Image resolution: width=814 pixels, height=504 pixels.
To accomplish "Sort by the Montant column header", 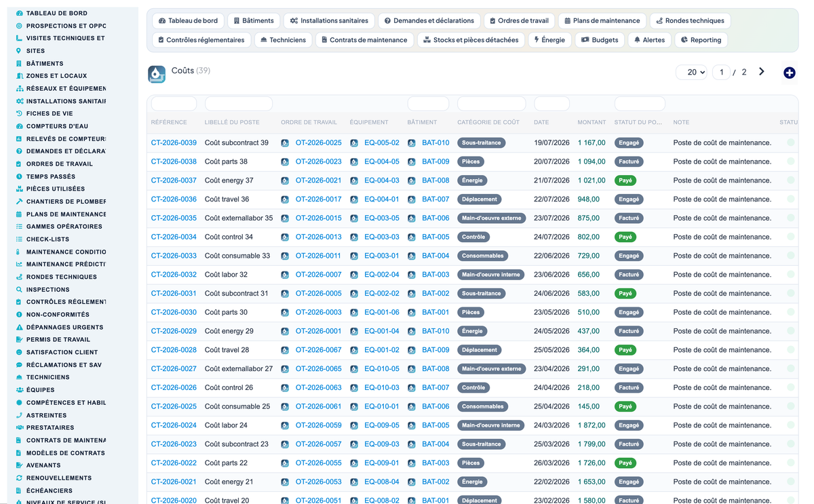I will [592, 122].
